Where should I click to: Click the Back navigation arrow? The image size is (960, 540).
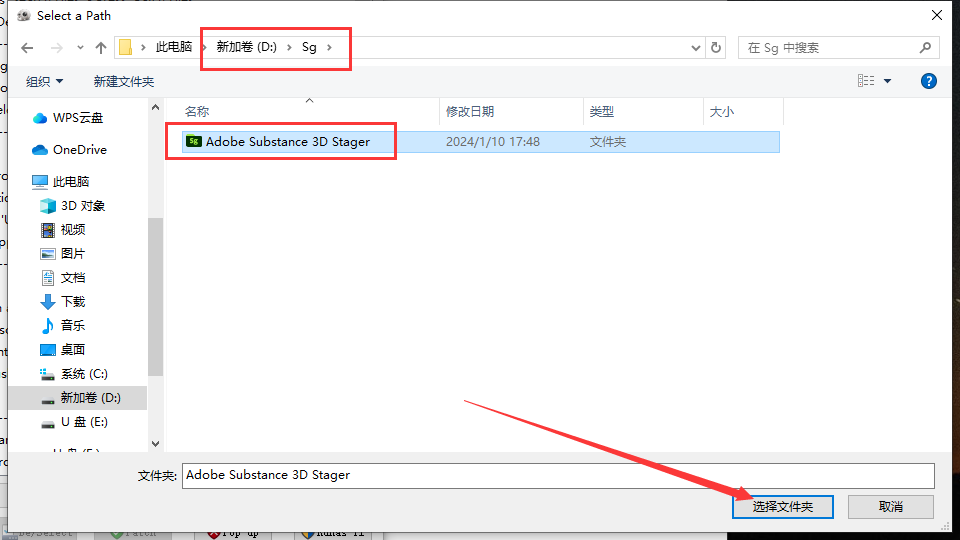pos(27,48)
